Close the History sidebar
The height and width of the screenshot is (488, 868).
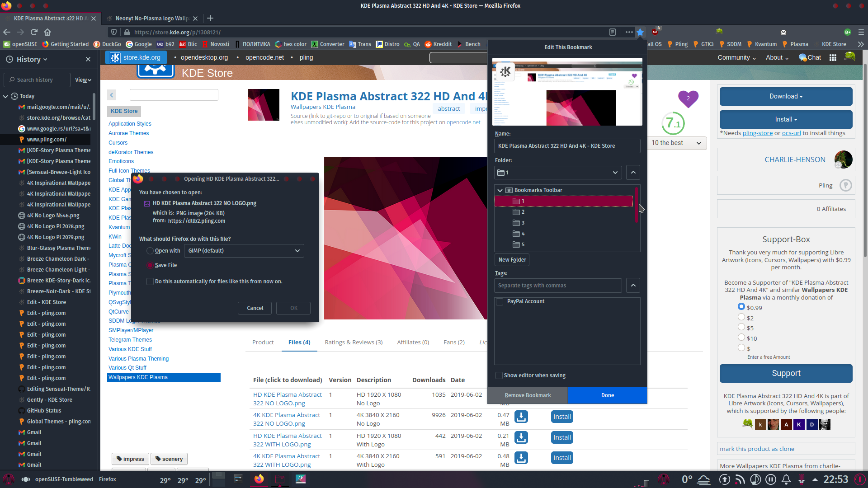(88, 59)
